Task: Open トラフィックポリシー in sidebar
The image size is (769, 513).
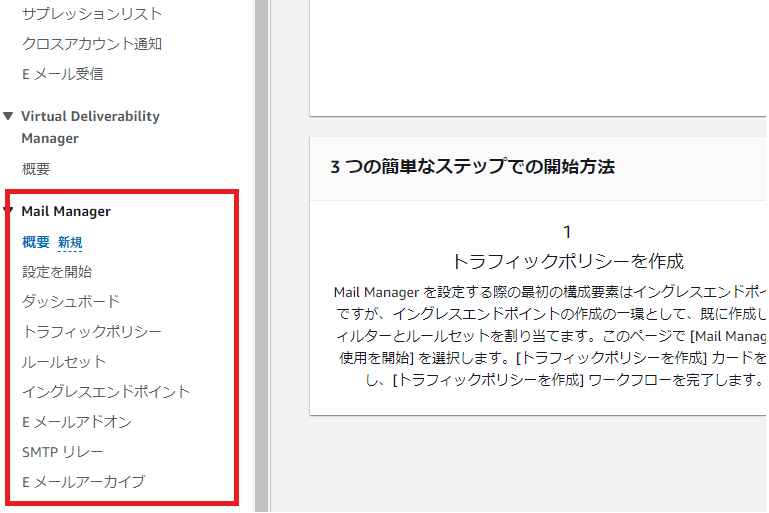Action: 92,332
